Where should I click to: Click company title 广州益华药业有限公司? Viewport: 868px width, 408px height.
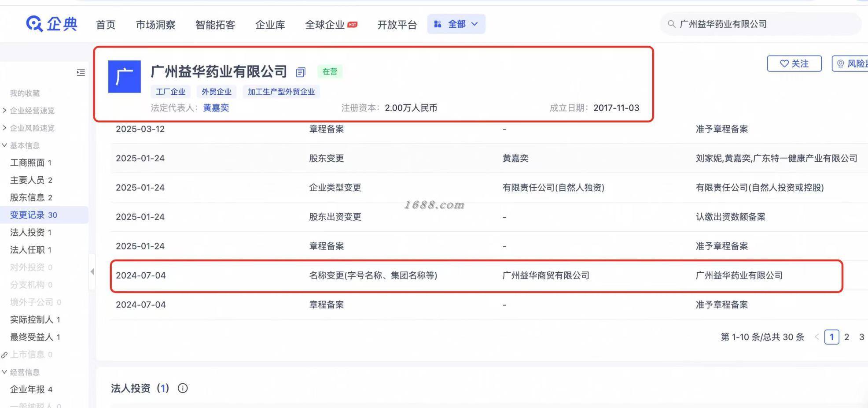click(219, 71)
